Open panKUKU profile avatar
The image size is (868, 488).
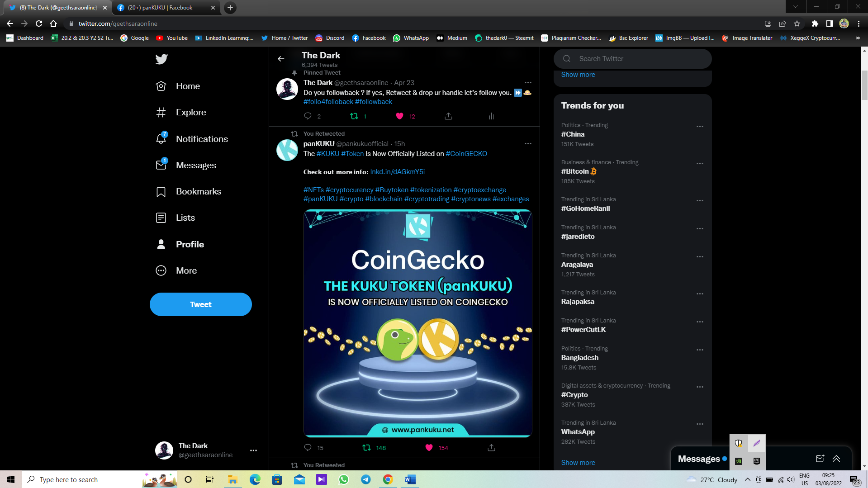click(x=287, y=150)
